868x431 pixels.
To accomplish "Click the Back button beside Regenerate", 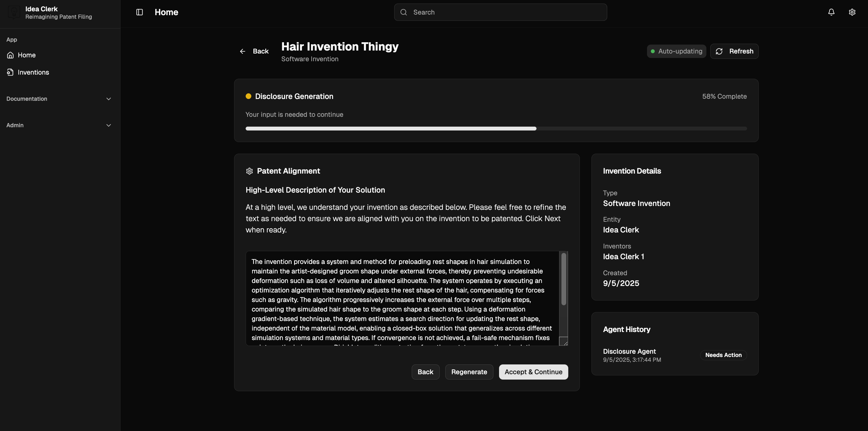I will 425,372.
